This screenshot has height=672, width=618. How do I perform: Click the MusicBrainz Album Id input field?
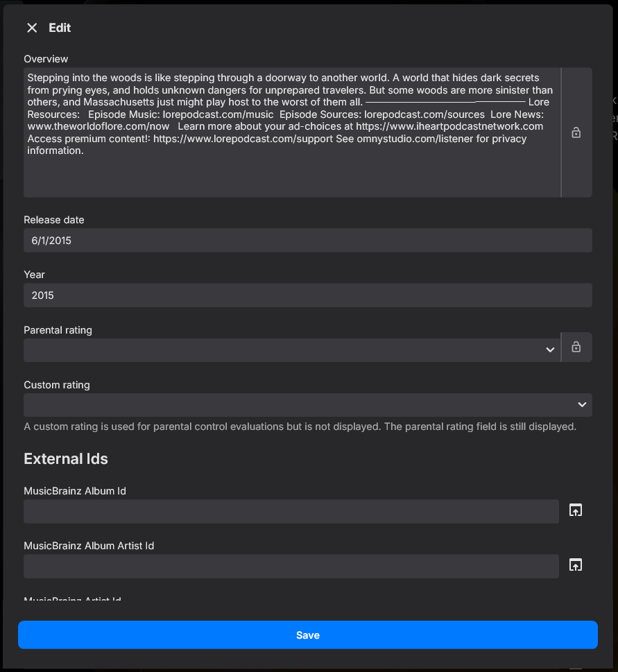point(291,510)
